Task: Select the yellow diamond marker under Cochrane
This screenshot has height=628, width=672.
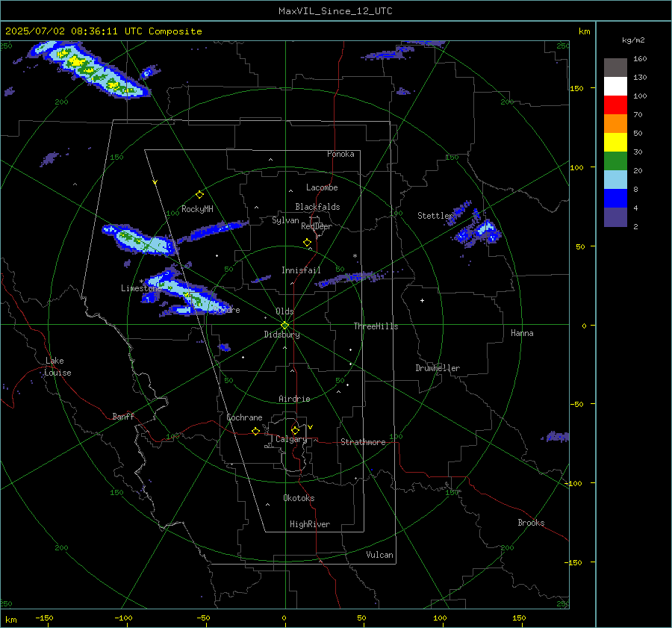Action: (x=256, y=432)
